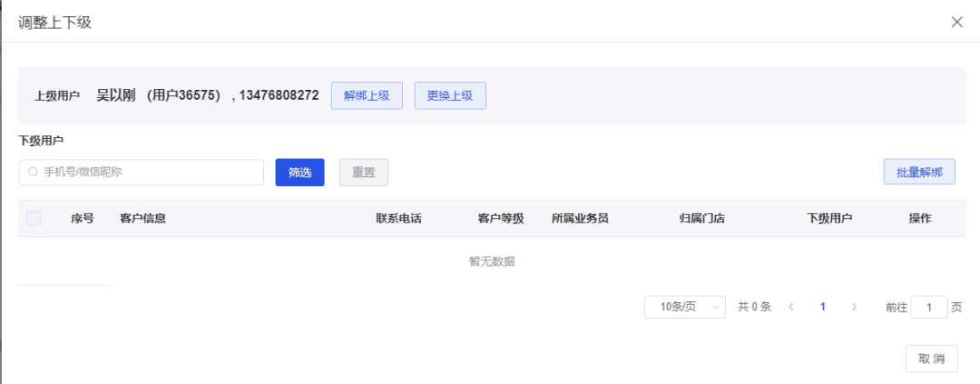Screen dimensions: 980x384
Task: Click the 所属业务员 column header
Action: (x=580, y=219)
